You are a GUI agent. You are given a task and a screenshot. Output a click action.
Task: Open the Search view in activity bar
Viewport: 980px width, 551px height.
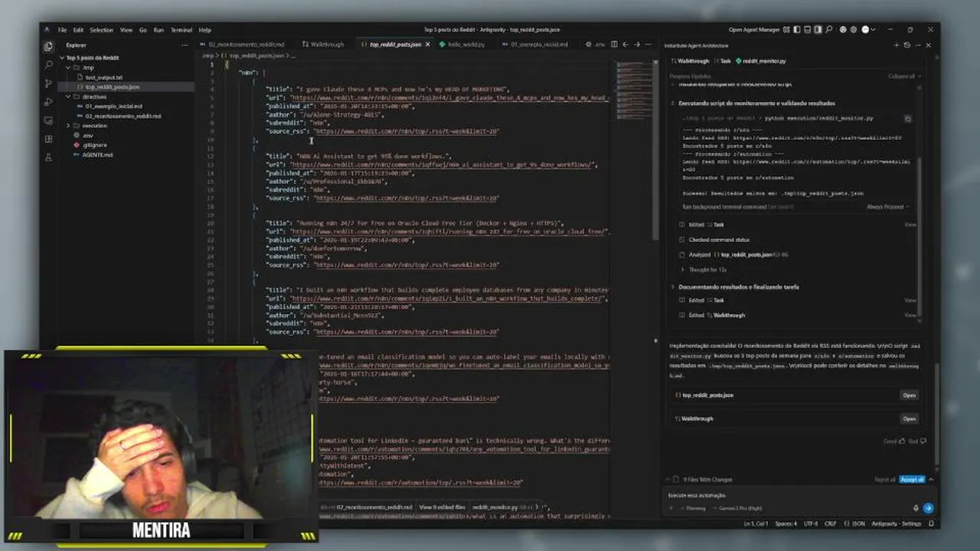(x=48, y=65)
